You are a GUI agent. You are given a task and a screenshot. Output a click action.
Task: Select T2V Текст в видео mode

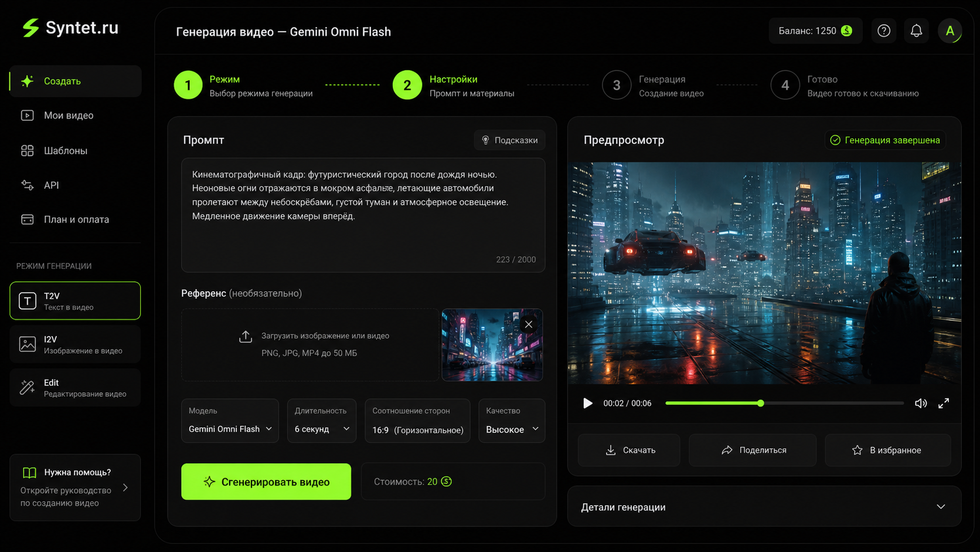(x=75, y=301)
